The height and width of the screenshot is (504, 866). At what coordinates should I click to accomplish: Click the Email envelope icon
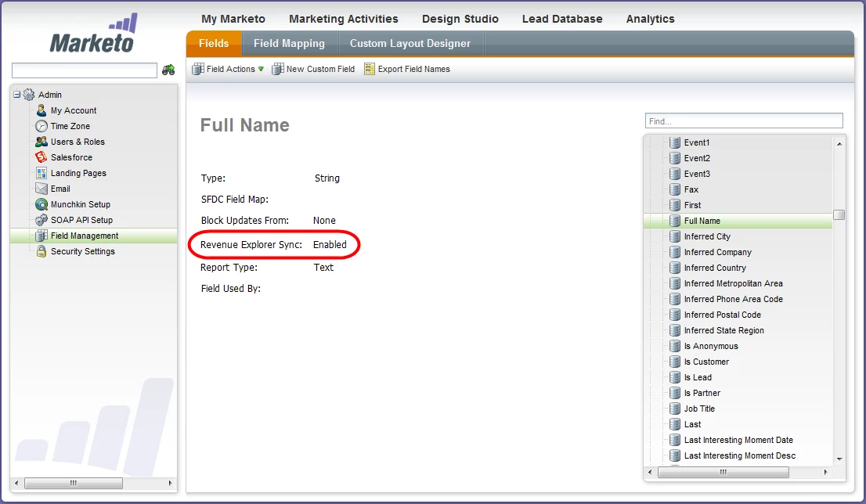pyautogui.click(x=41, y=189)
